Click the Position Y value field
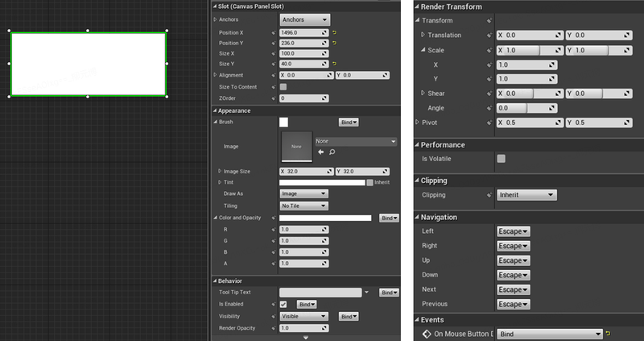Screen dimensions: 644x341 click(304, 43)
